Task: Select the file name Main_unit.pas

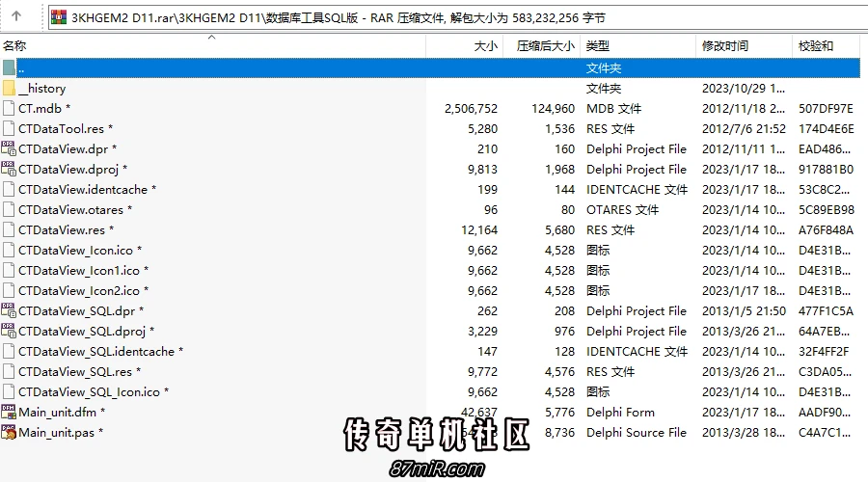Action: [x=57, y=432]
